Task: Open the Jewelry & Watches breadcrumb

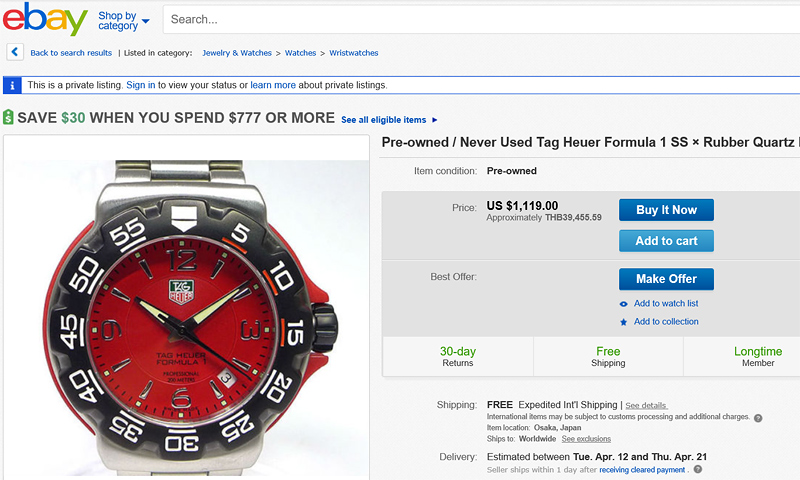Action: [x=237, y=53]
